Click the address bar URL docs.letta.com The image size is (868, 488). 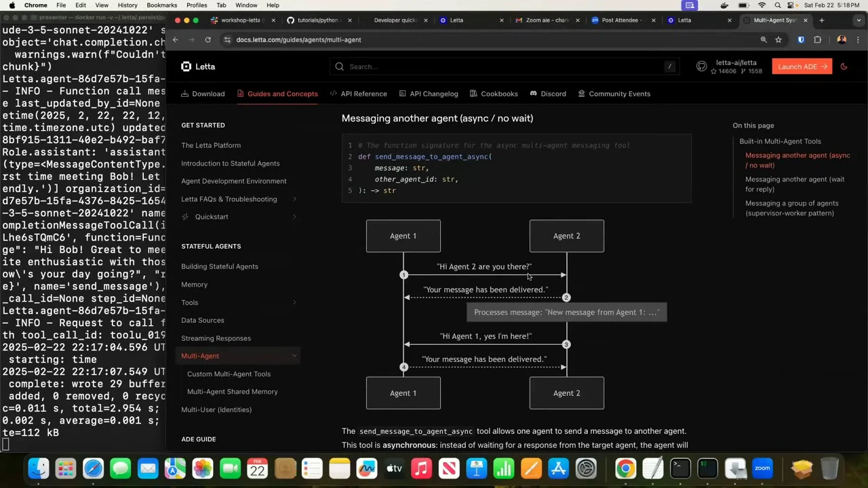point(298,39)
